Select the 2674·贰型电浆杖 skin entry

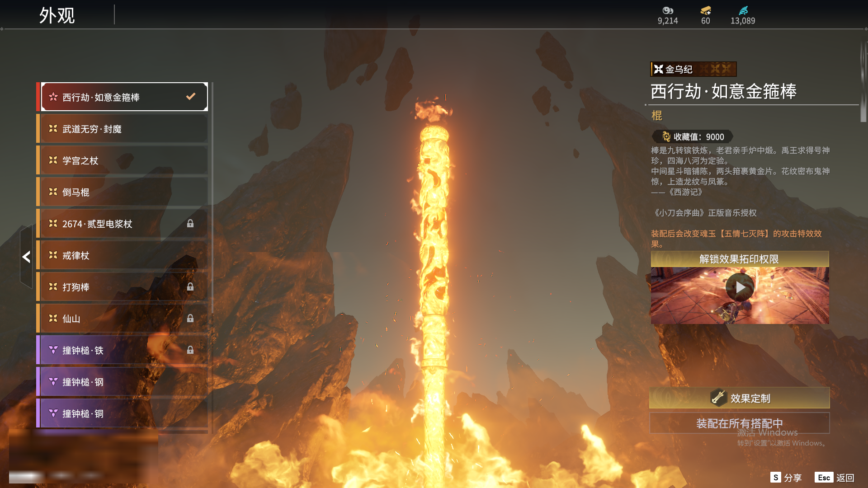pyautogui.click(x=122, y=224)
